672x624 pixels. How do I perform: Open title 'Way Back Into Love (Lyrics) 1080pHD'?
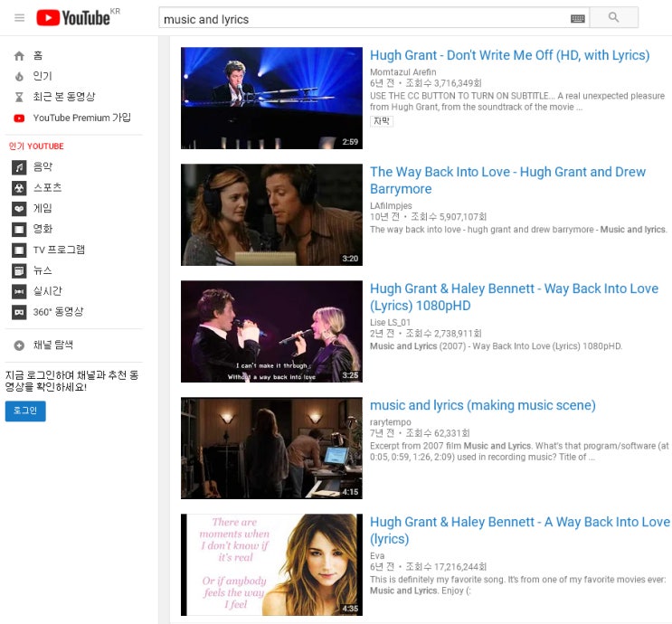514,297
